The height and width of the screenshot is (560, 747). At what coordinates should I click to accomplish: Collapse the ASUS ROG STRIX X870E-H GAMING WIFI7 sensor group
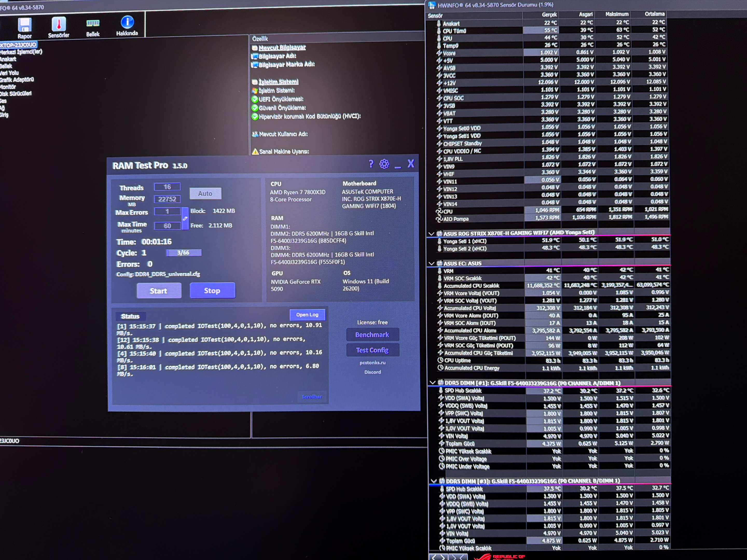[431, 234]
